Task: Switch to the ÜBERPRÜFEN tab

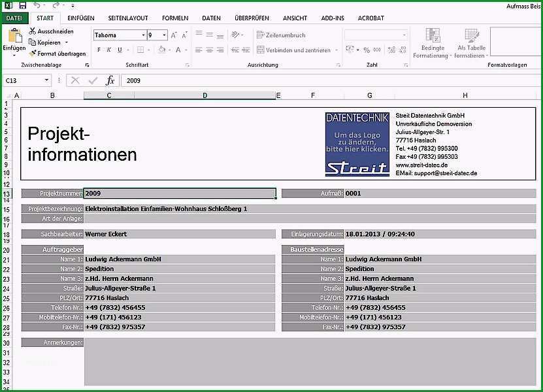Action: [252, 18]
